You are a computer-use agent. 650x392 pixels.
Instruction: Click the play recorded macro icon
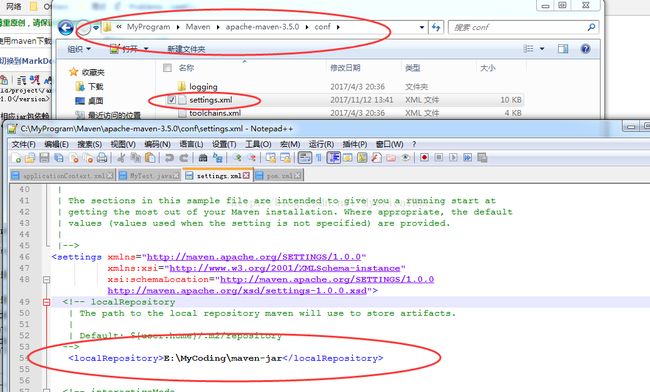click(453, 157)
